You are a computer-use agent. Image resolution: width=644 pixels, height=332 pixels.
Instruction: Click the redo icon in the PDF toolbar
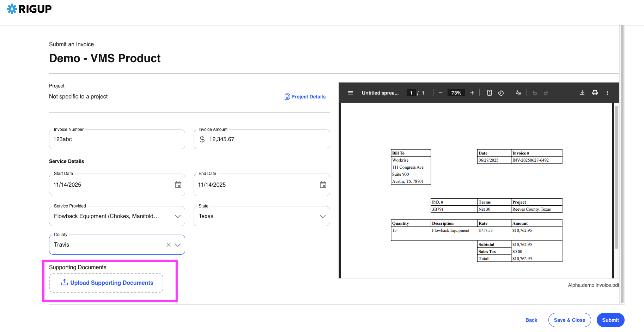click(x=546, y=93)
